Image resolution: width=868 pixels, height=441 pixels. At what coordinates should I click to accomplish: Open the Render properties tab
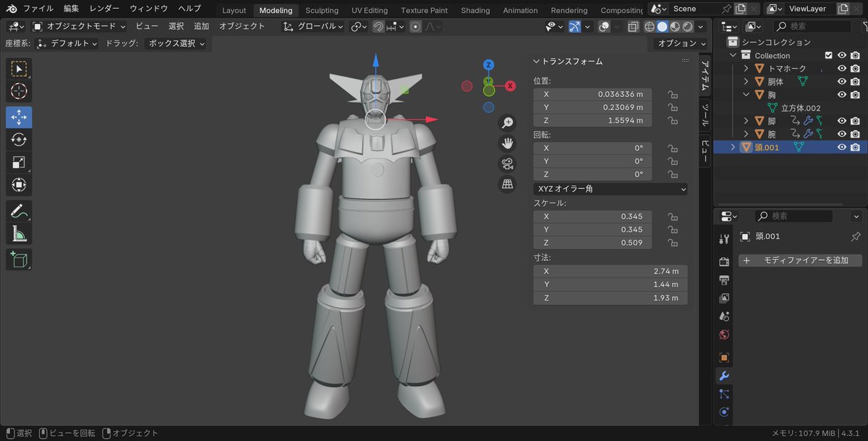(x=724, y=261)
